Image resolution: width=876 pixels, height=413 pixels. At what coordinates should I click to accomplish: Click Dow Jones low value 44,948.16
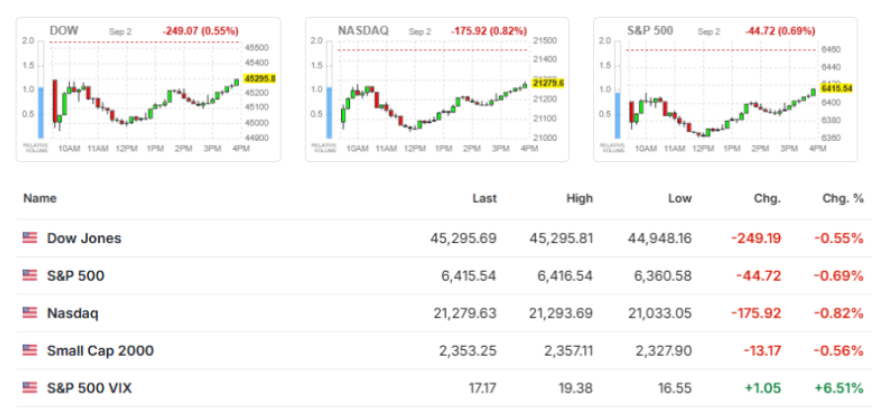click(x=659, y=239)
